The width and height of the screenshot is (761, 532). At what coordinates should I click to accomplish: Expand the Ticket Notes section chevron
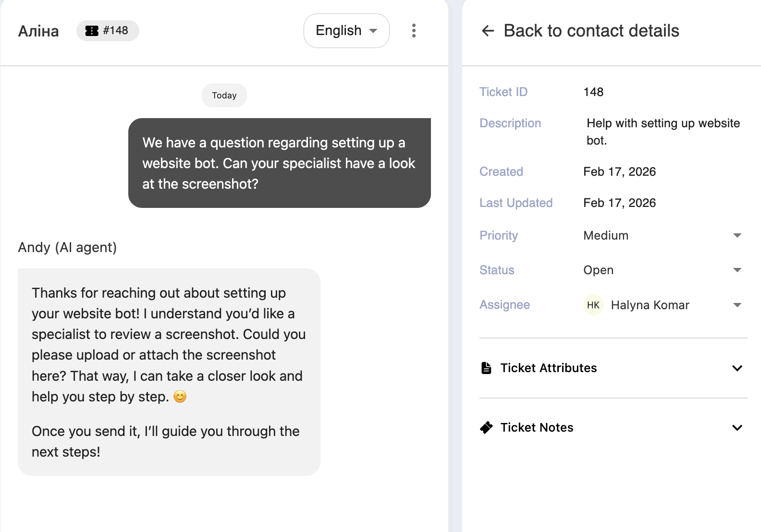[737, 428]
